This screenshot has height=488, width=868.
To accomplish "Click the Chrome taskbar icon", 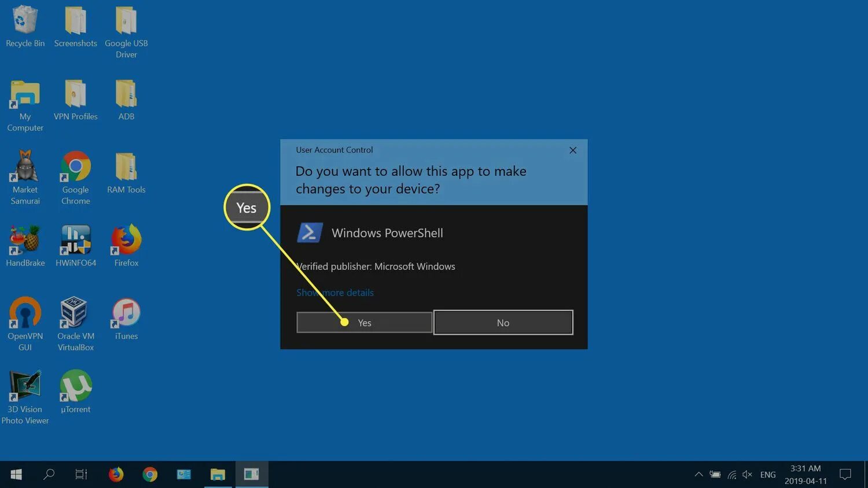I will coord(150,474).
